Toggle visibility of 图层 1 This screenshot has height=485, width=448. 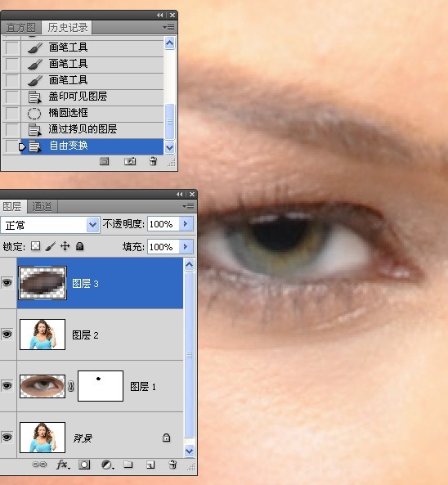pos(7,385)
